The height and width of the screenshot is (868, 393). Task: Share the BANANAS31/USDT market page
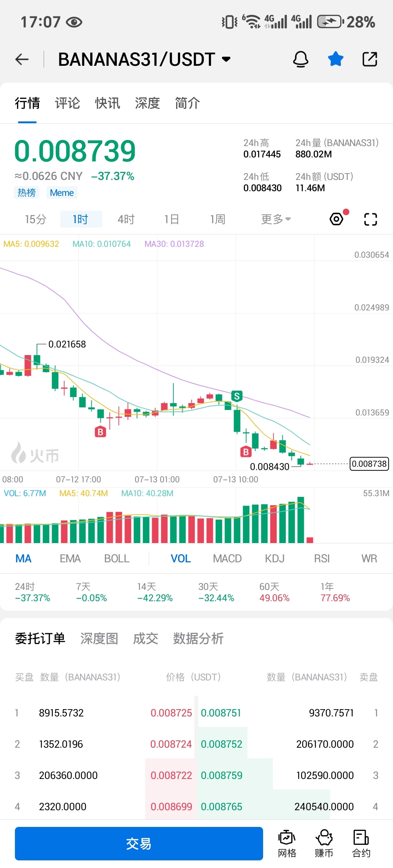(x=370, y=59)
